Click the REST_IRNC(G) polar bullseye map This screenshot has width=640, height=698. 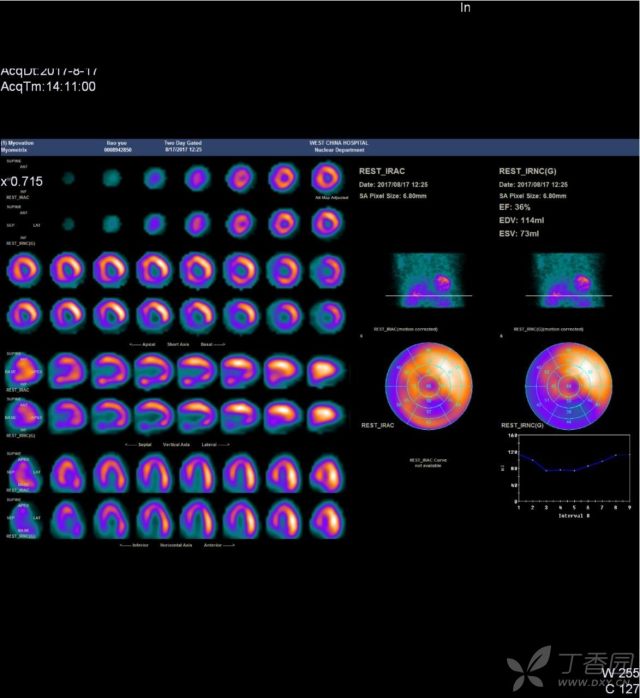pyautogui.click(x=568, y=386)
